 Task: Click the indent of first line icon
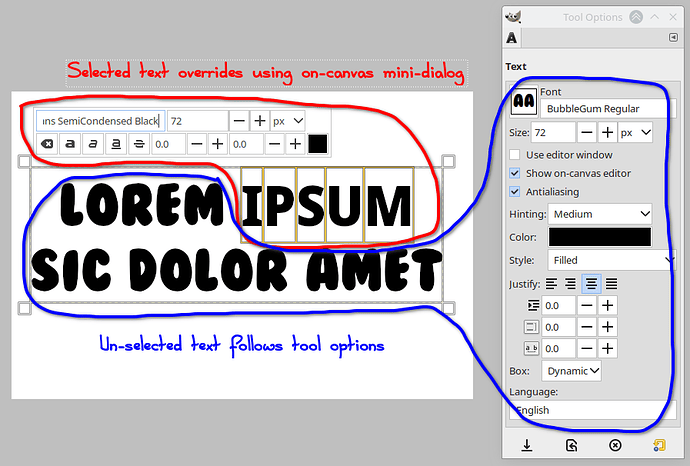(532, 305)
